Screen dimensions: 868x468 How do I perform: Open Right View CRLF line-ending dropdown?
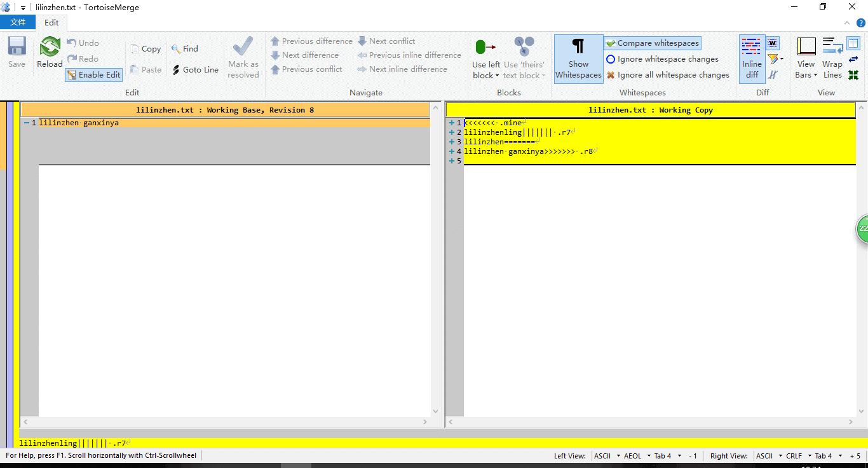[x=799, y=456]
